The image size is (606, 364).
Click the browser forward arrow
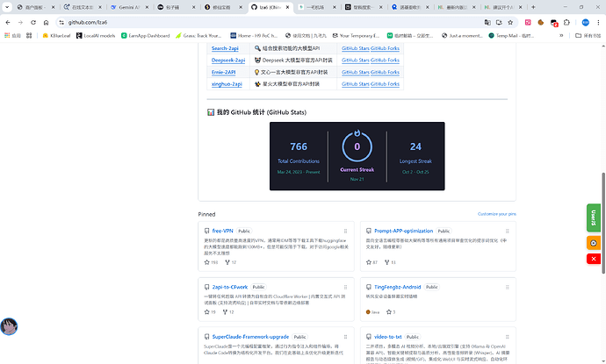pos(20,23)
